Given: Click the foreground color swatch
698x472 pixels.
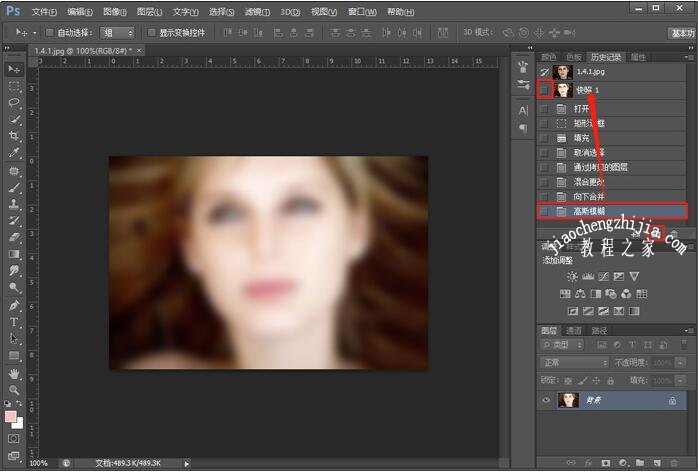Looking at the screenshot, I should (x=11, y=415).
